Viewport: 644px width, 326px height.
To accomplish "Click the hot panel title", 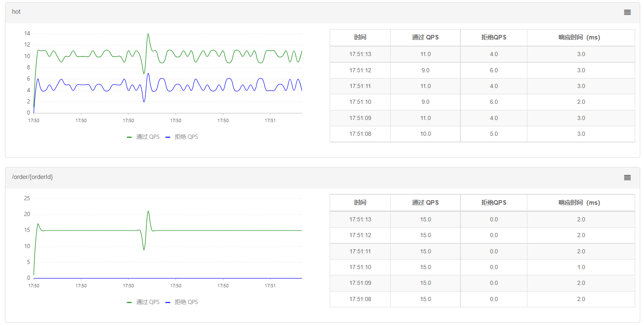I will (16, 12).
